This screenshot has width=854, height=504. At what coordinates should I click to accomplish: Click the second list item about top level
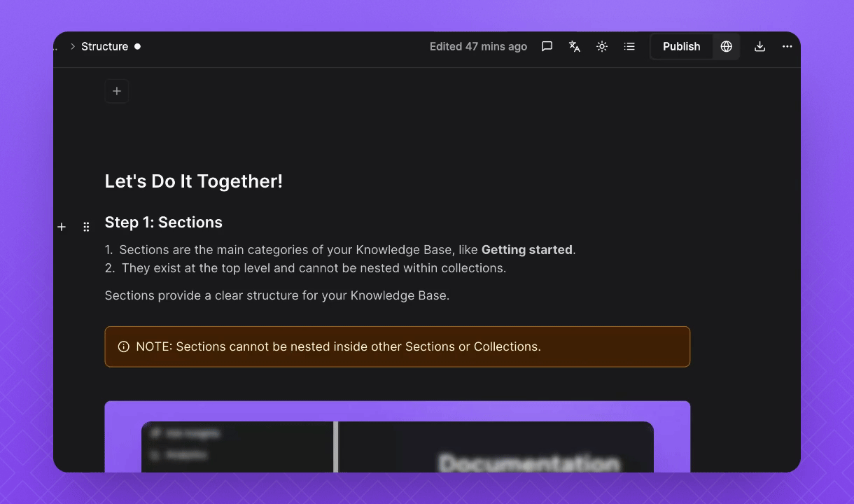pyautogui.click(x=306, y=268)
